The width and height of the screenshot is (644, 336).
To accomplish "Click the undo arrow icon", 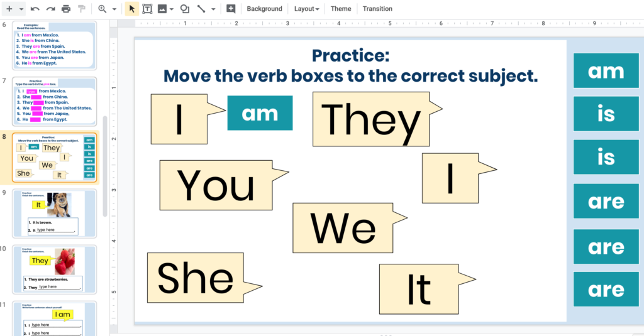I will [35, 9].
